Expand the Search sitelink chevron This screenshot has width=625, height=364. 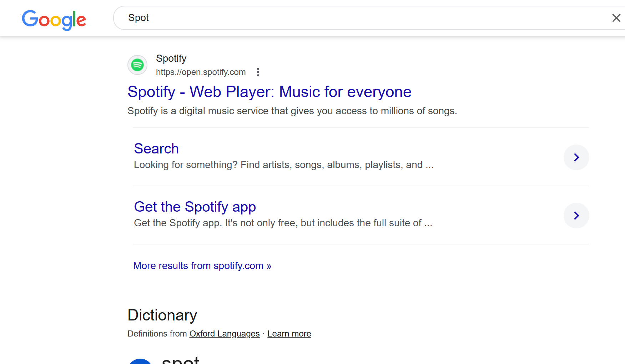pyautogui.click(x=576, y=157)
